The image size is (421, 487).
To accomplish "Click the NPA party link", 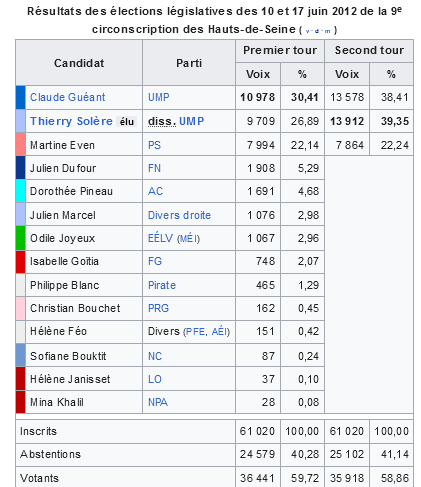I will tap(158, 402).
